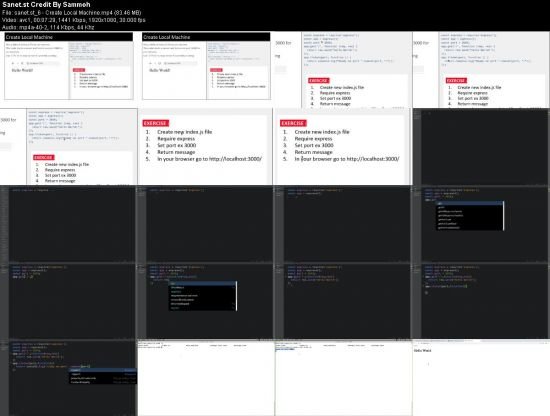Open the completely empty dark editor frame
Viewport: 550px width, 416px height.
click(x=481, y=147)
